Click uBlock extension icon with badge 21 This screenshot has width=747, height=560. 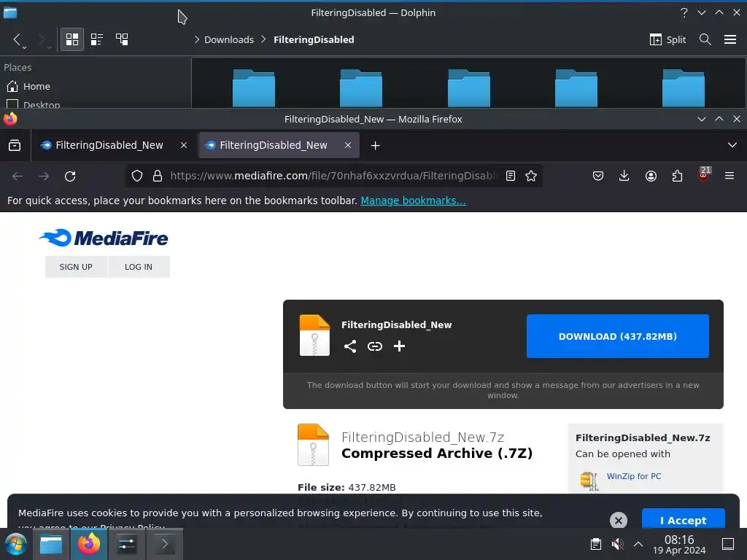[704, 175]
